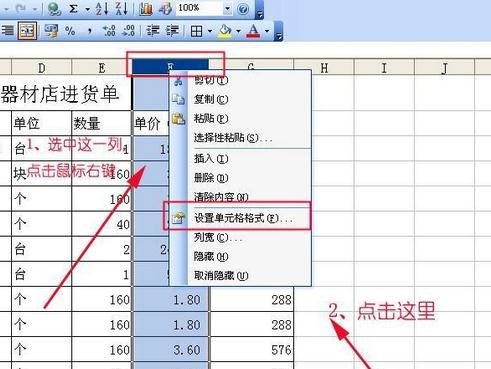491x369 pixels.
Task: Sort descending with the Z-A icon
Action: (122, 9)
